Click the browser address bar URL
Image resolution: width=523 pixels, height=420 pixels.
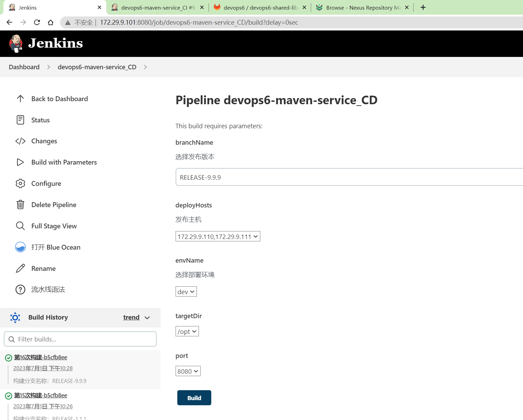point(199,22)
